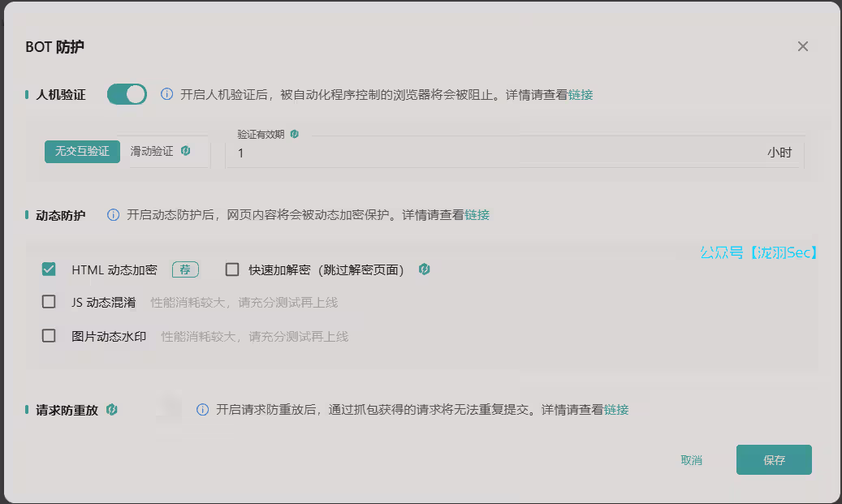The height and width of the screenshot is (504, 842).
Task: Open the 链接 link in 人机验证 description
Action: coord(581,94)
